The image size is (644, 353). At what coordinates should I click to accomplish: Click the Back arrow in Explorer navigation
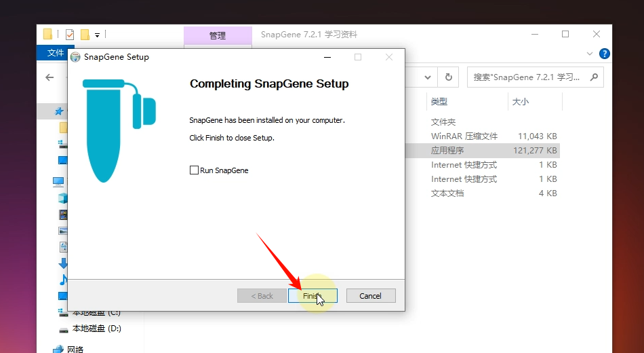click(x=49, y=77)
